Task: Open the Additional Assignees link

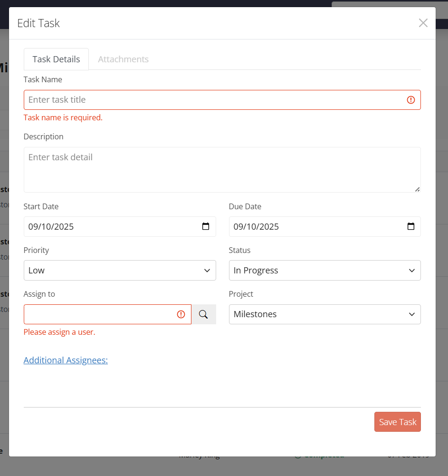Action: click(x=66, y=360)
